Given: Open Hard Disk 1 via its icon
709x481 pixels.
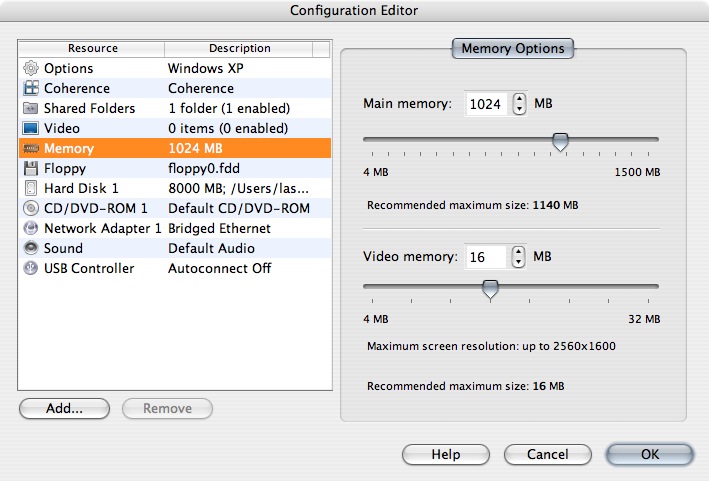Looking at the screenshot, I should (x=31, y=189).
